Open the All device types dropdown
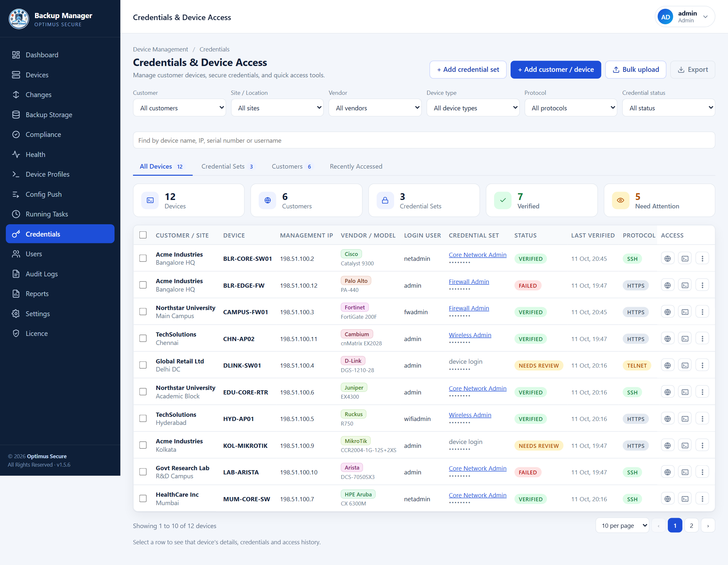This screenshot has width=728, height=565. (473, 108)
